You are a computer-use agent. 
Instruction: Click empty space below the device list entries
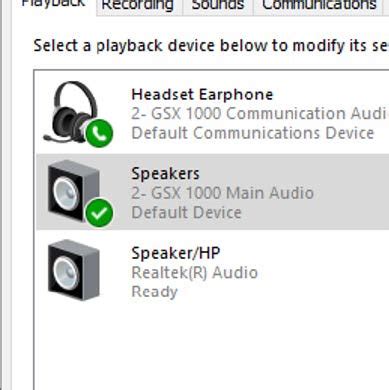click(212, 347)
